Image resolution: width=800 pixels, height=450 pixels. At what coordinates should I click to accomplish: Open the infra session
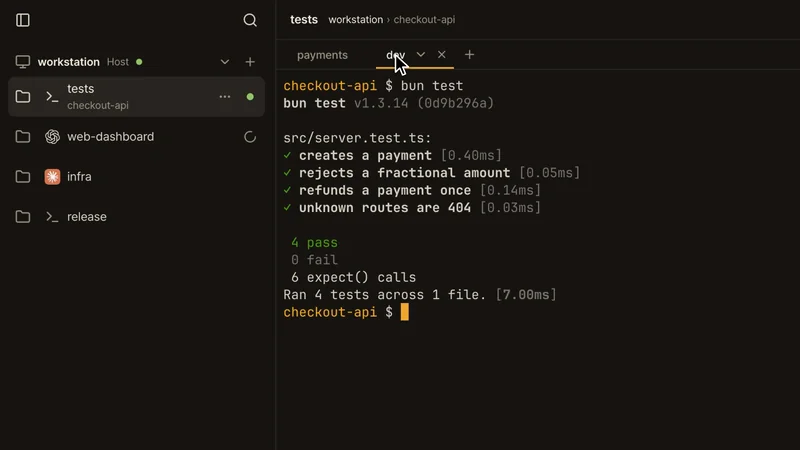(136, 177)
